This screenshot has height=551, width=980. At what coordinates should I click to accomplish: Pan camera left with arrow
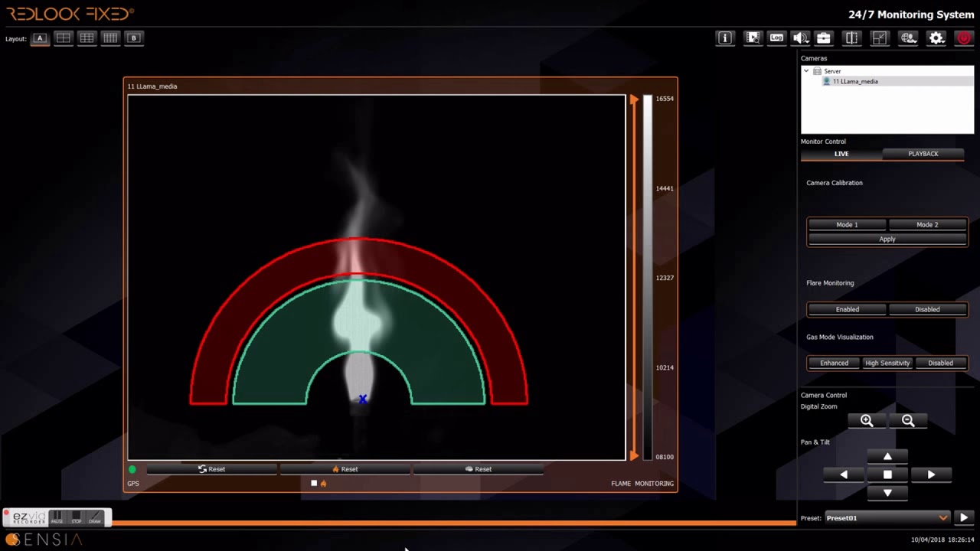point(844,475)
